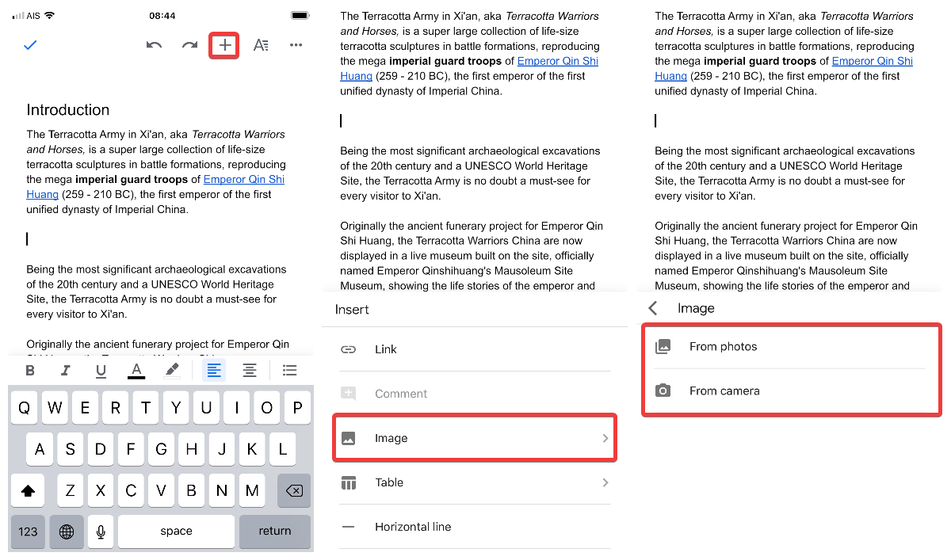This screenshot has width=951, height=560.
Task: Tap the space bar key
Action: coord(176,531)
